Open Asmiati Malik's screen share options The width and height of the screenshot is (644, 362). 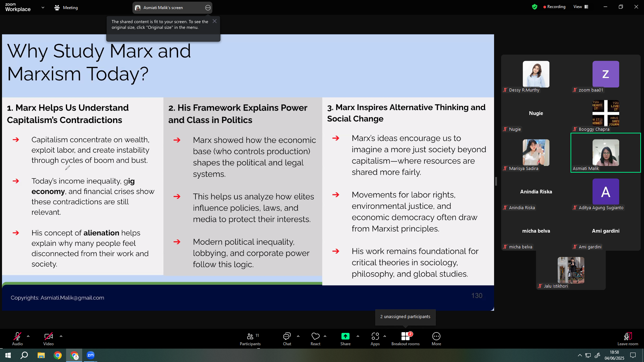208,8
